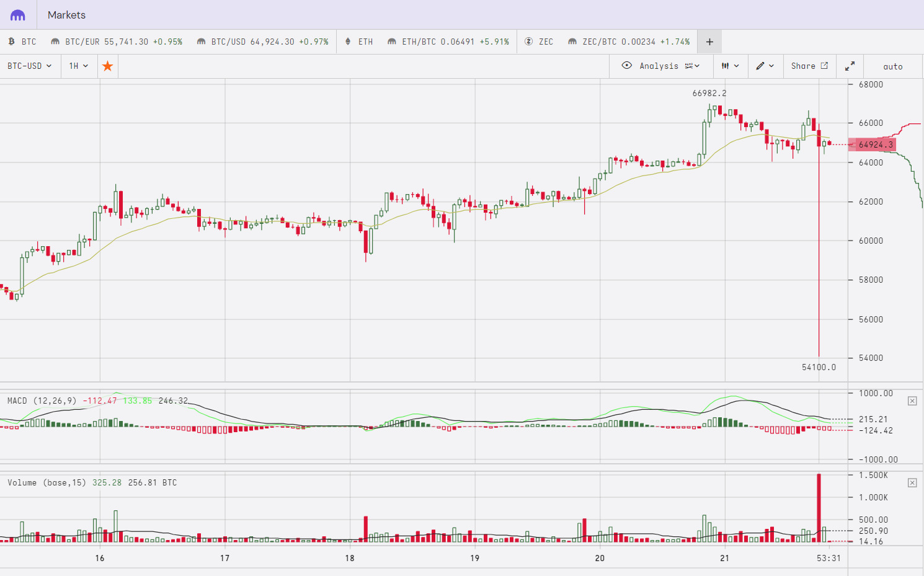Select the ETH group tab
924x576 pixels.
[359, 42]
